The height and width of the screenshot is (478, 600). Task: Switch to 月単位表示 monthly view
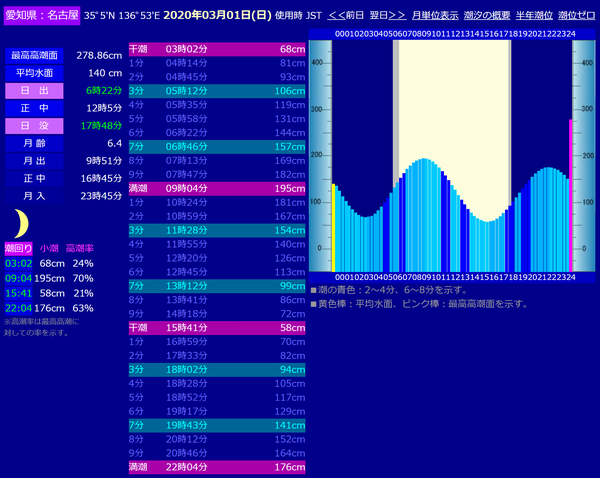coord(435,16)
